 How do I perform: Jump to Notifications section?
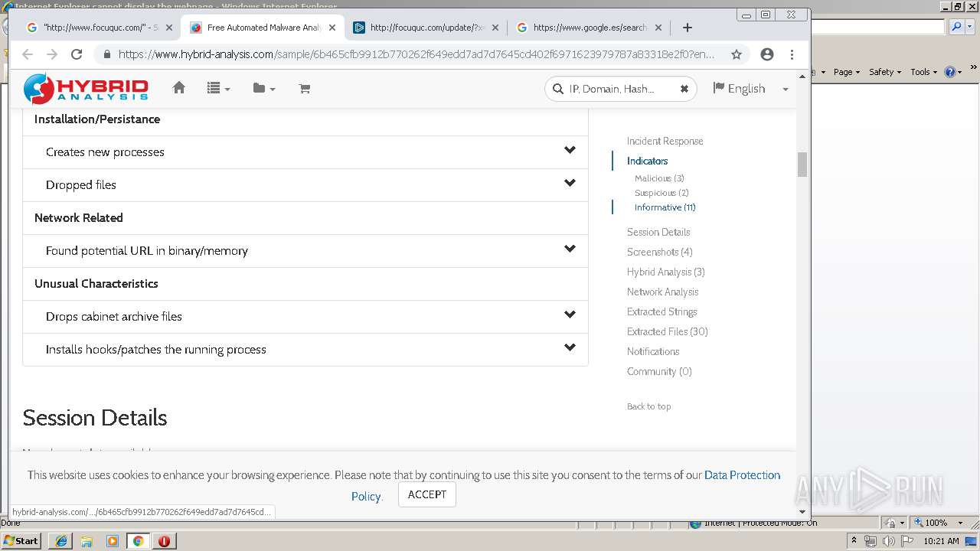tap(653, 351)
